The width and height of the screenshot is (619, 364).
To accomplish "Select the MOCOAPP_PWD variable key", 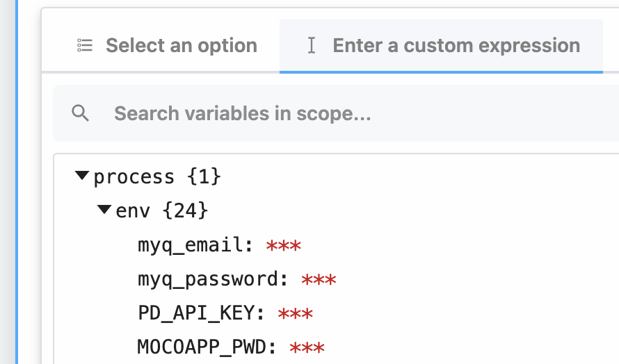I will 207,347.
